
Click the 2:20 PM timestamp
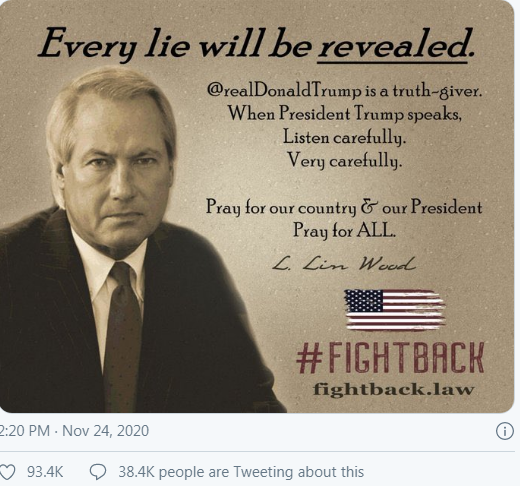pos(25,431)
